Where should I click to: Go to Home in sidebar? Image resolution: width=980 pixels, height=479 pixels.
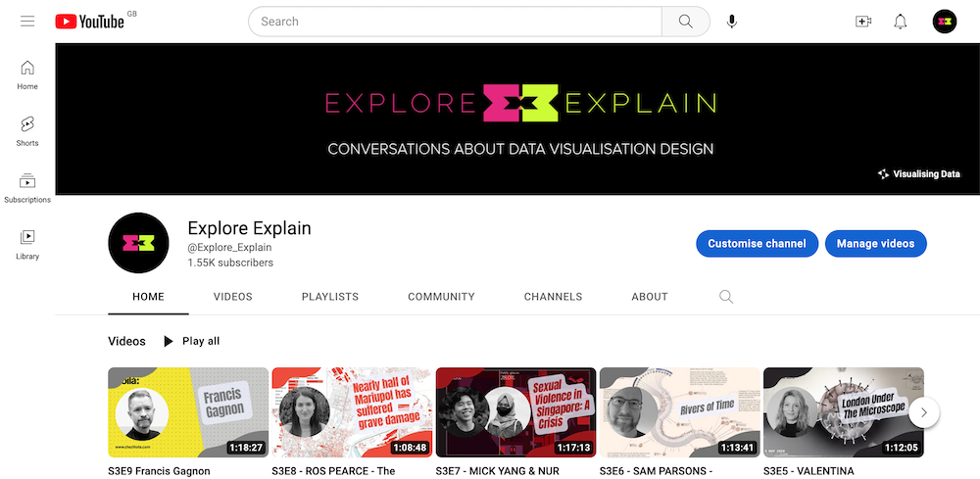[27, 75]
